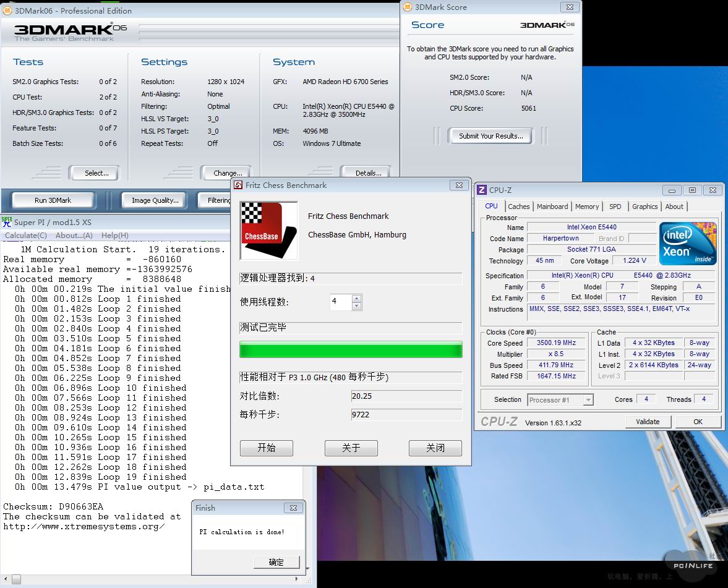Click the Bus Speed value 411.79 MHz
The image size is (728, 588).
pos(556,365)
